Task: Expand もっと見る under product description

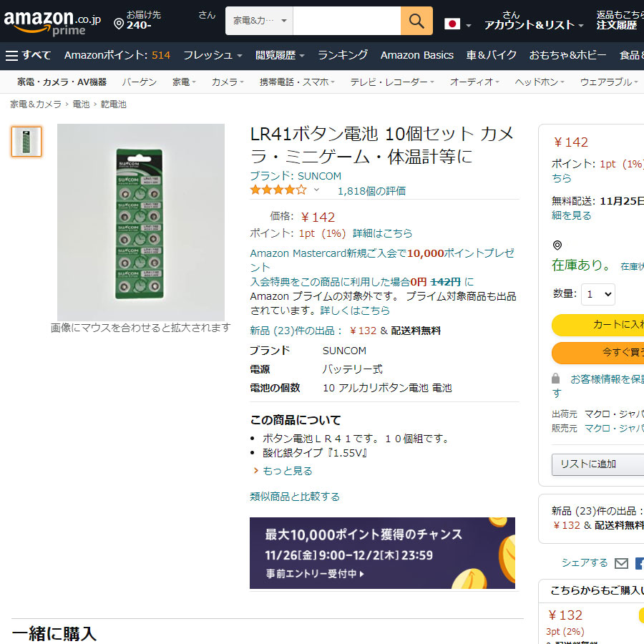Action: pos(287,471)
